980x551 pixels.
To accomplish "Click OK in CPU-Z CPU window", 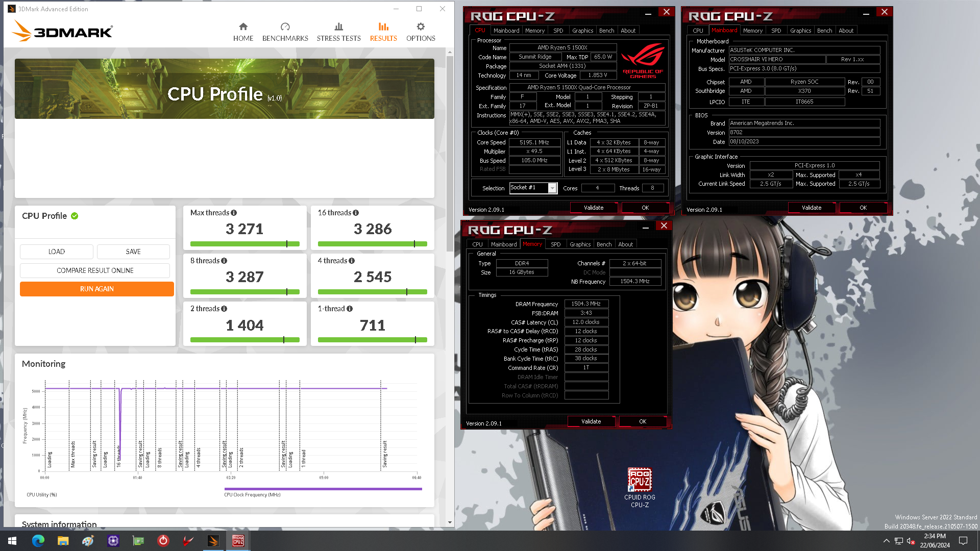I will pyautogui.click(x=645, y=208).
